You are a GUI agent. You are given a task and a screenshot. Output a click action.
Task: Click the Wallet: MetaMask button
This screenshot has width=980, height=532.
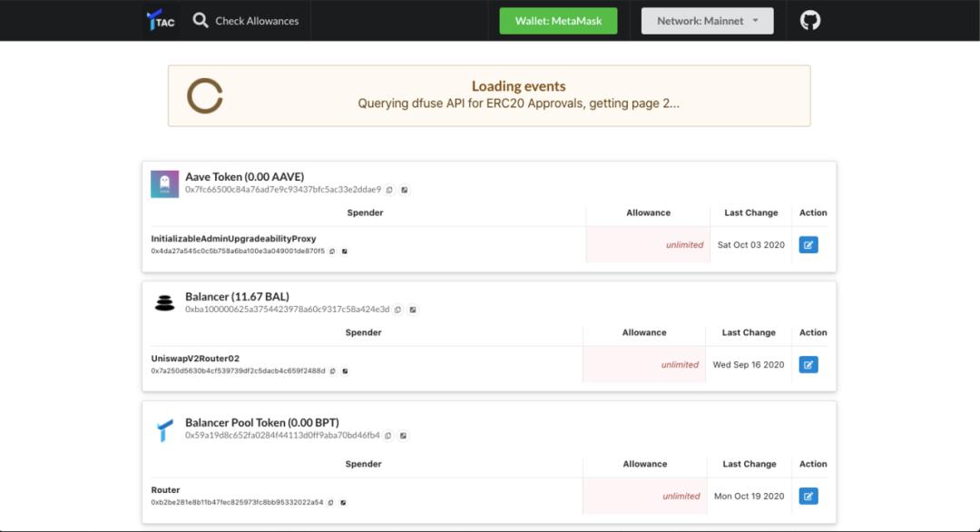(558, 21)
